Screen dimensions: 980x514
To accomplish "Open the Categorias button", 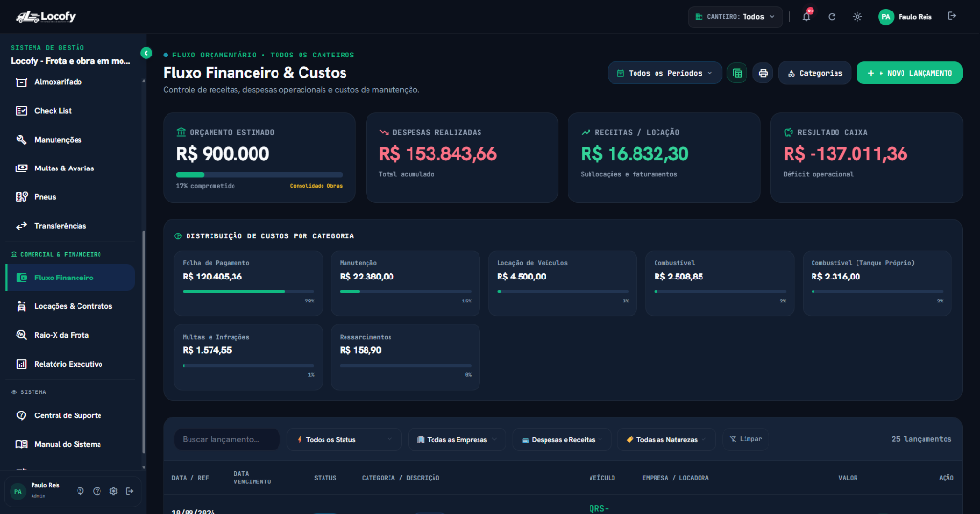I will click(814, 73).
